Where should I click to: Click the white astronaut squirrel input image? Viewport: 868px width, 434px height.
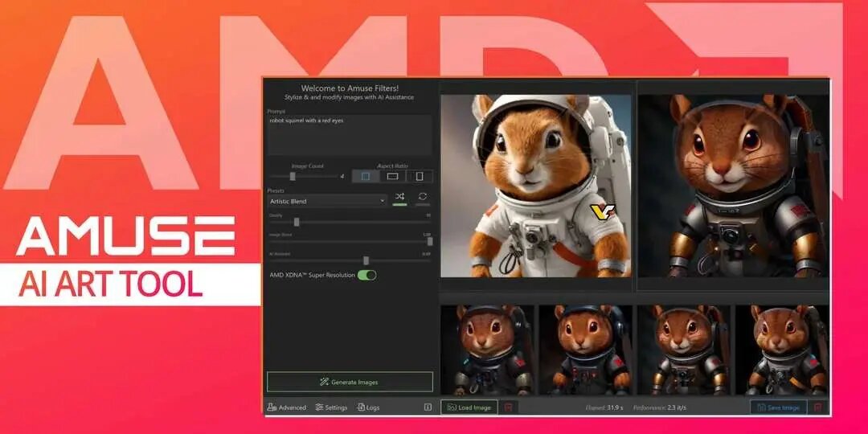coord(536,186)
